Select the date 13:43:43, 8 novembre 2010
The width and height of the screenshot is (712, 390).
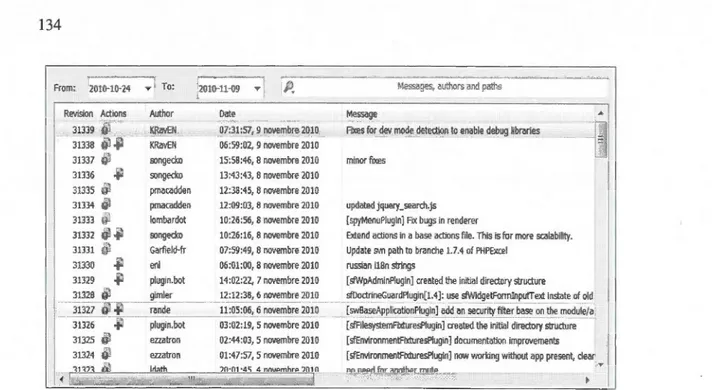pyautogui.click(x=269, y=175)
